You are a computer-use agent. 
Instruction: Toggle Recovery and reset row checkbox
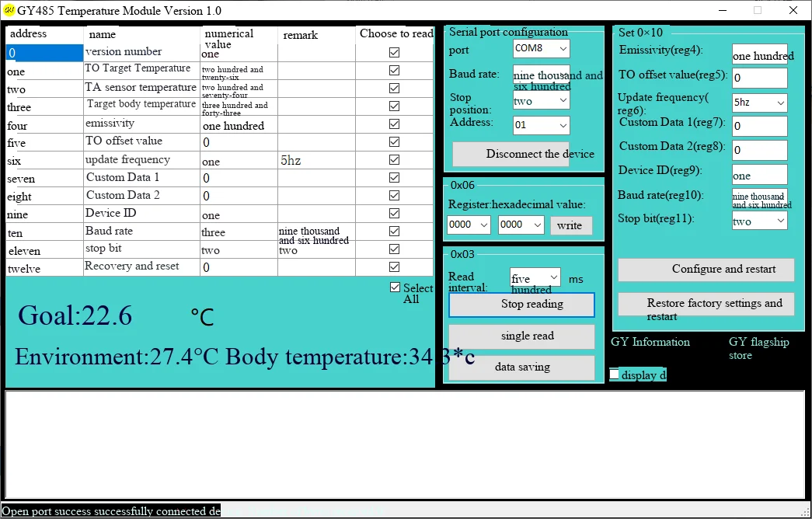(394, 266)
